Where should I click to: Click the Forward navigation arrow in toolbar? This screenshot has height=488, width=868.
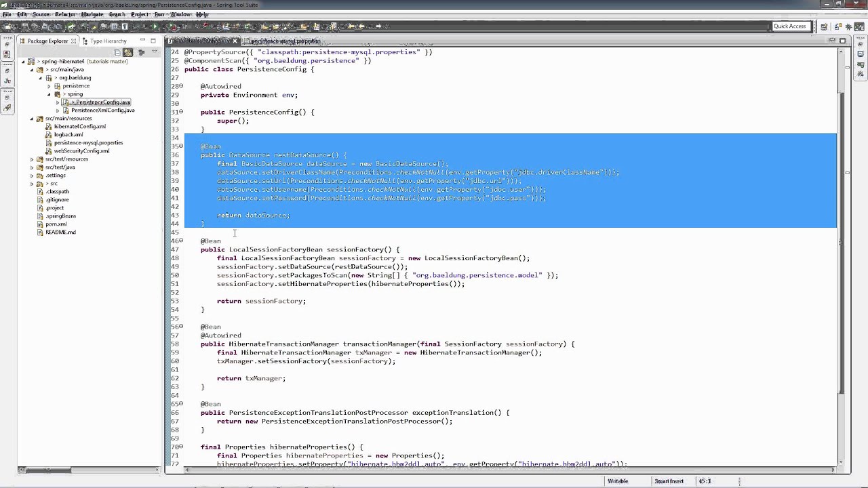click(378, 26)
